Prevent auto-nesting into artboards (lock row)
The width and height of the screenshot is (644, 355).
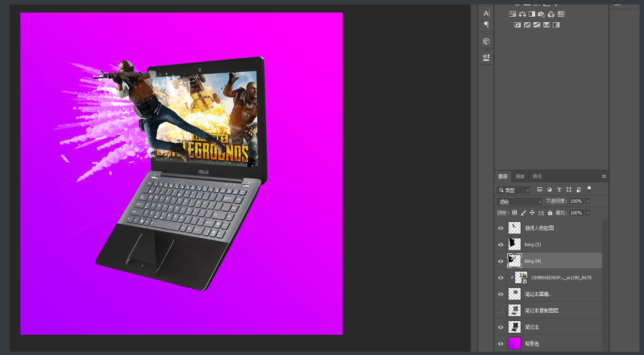pos(541,213)
